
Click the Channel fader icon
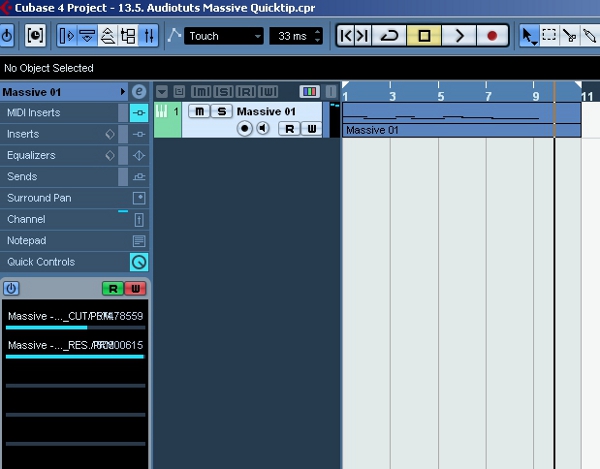pyautogui.click(x=139, y=220)
